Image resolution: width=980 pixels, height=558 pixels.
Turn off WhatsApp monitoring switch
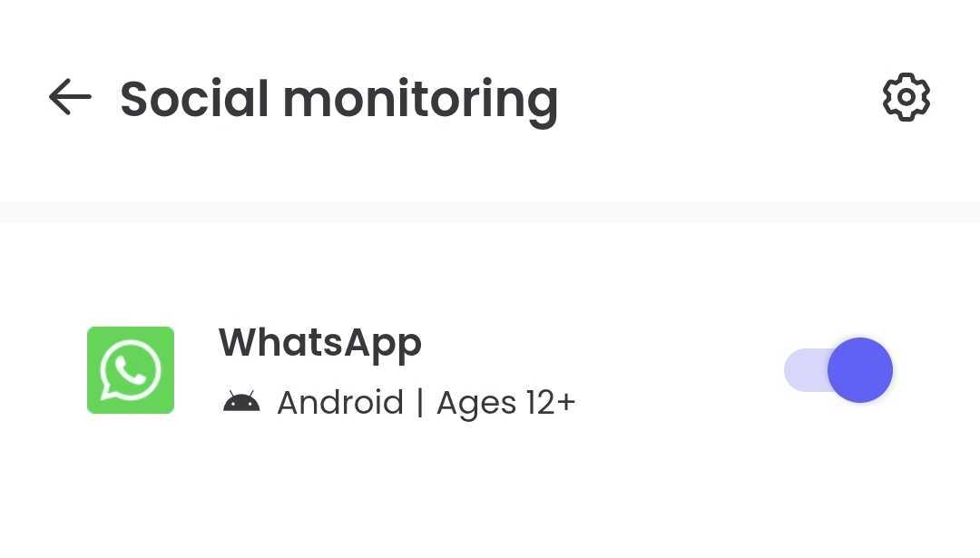coord(838,370)
